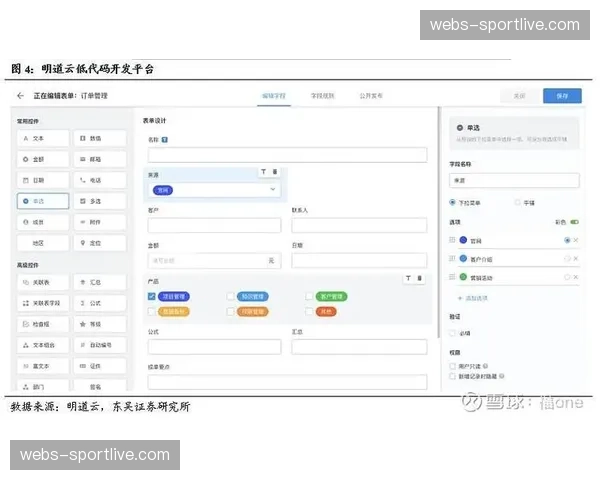Add a 等级 star rating control
Screen dimensions: 600x480
tap(100, 324)
